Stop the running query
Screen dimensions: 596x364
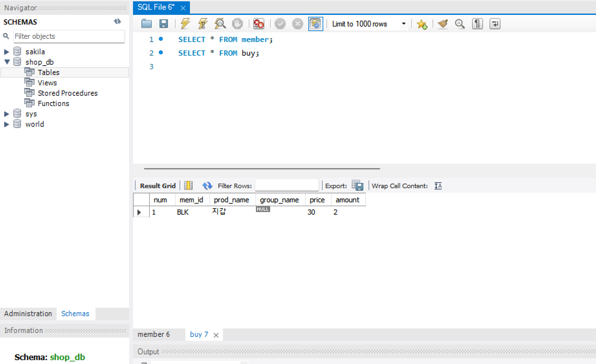click(237, 24)
